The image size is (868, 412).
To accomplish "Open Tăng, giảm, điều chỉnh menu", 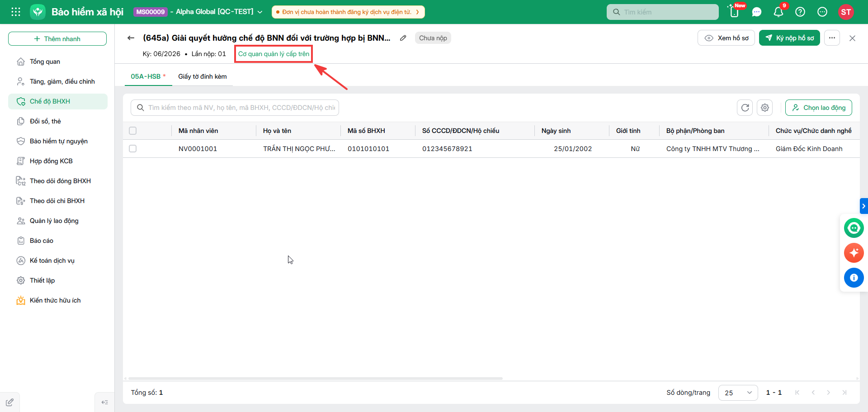I will 58,81.
